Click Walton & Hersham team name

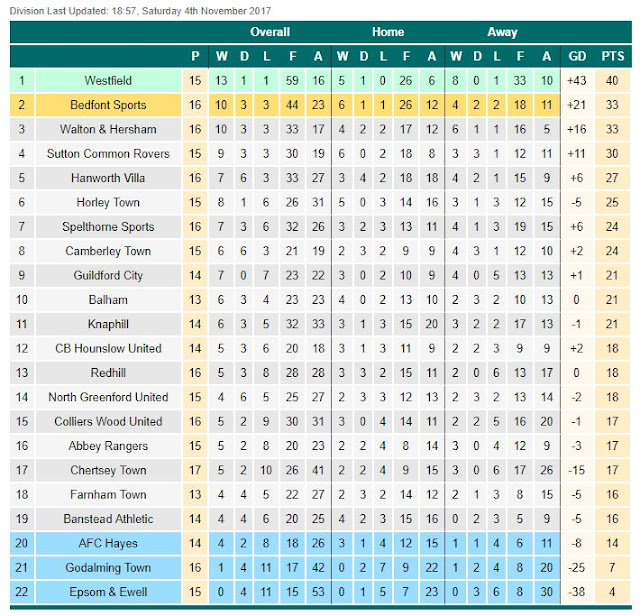tap(108, 129)
